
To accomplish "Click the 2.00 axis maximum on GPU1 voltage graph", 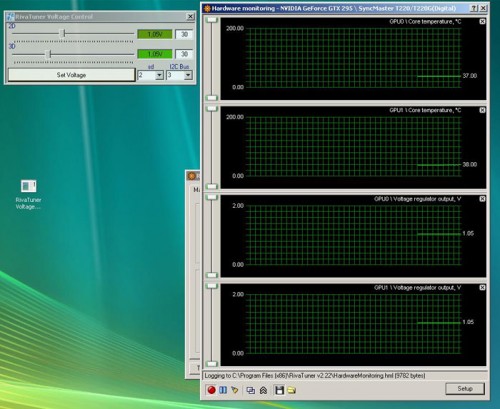I will click(x=238, y=294).
